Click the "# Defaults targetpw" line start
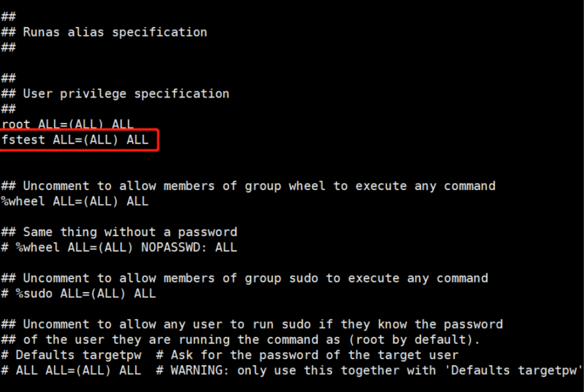584x392 pixels. click(x=71, y=355)
